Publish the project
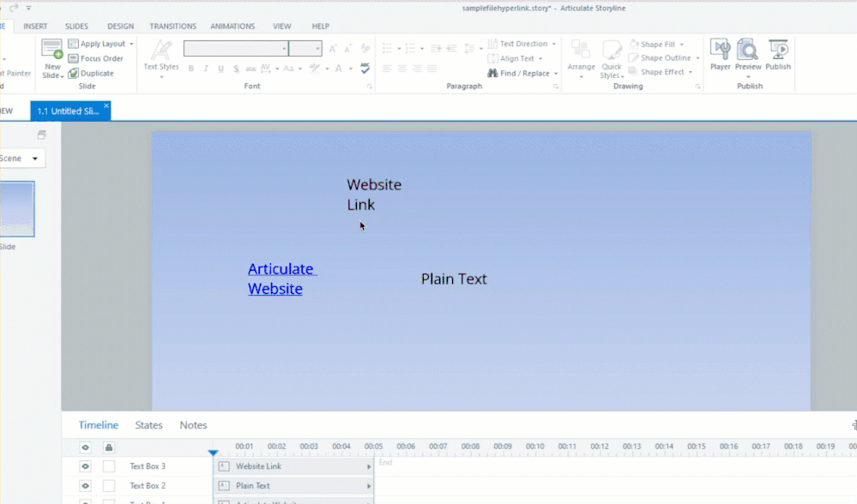 point(778,55)
